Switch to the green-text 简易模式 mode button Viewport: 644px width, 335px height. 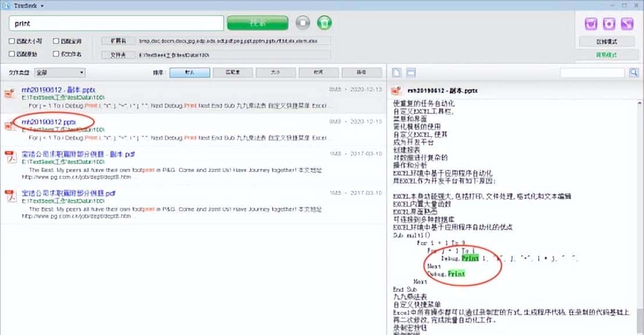coord(606,55)
